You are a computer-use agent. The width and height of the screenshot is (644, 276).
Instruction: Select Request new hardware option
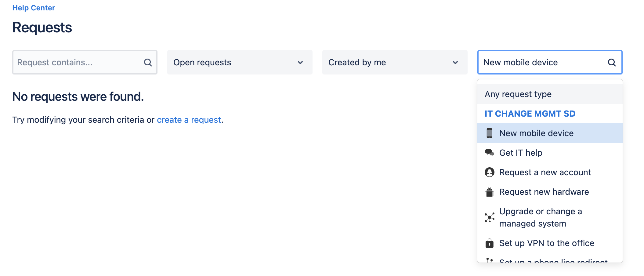pyautogui.click(x=550, y=192)
